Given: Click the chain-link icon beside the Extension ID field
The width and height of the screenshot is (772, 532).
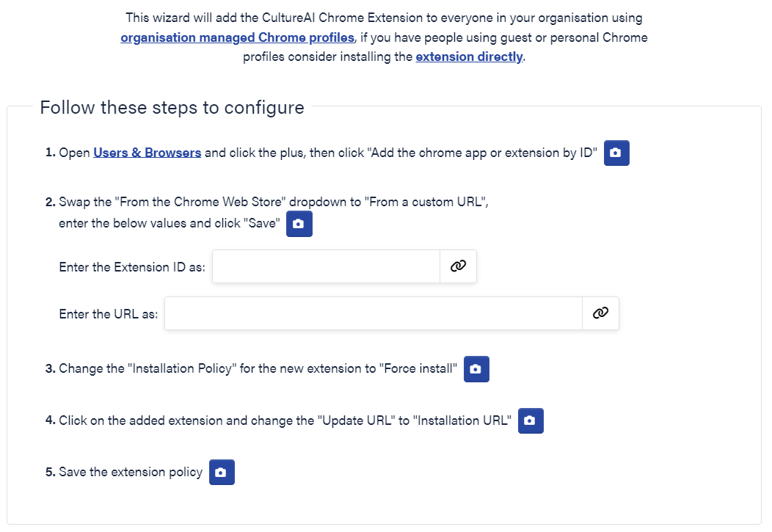Looking at the screenshot, I should [x=458, y=266].
